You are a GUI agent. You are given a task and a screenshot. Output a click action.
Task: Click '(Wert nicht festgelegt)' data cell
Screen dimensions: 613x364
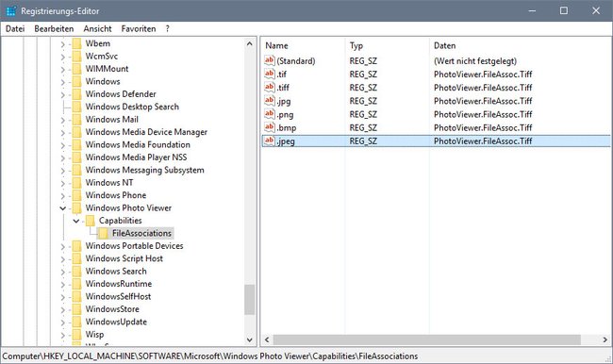475,60
